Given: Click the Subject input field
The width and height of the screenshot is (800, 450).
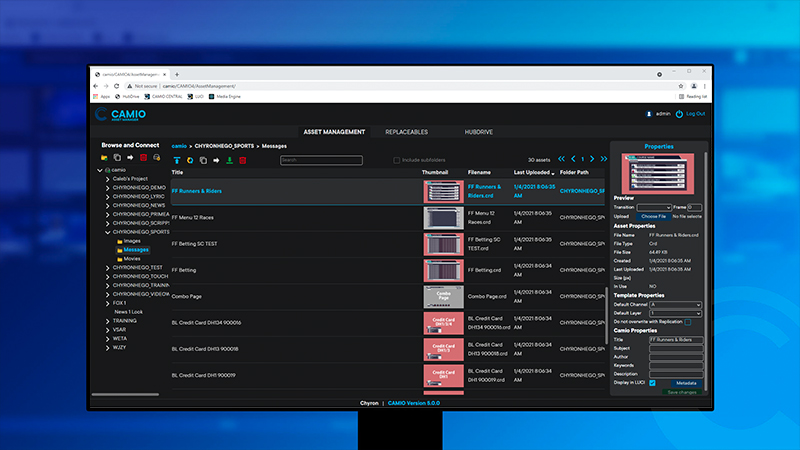Looking at the screenshot, I should [x=676, y=348].
